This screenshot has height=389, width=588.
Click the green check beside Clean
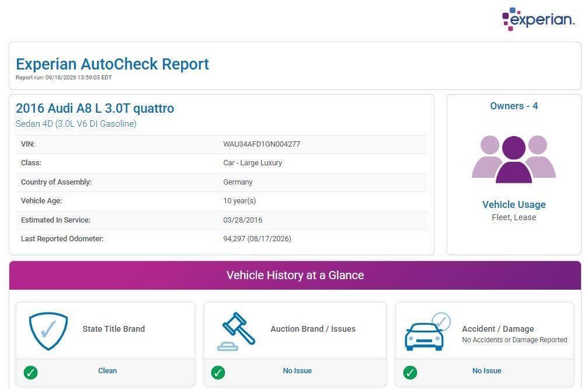click(x=31, y=373)
